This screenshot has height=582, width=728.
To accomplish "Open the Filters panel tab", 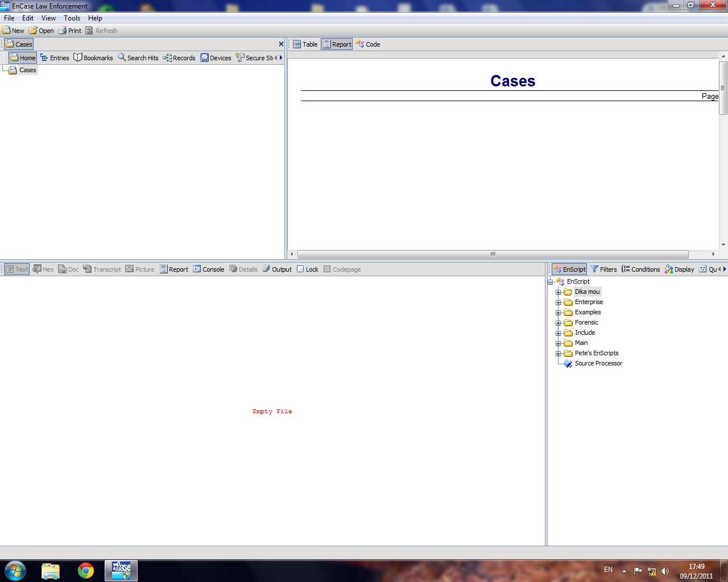I will 603,269.
